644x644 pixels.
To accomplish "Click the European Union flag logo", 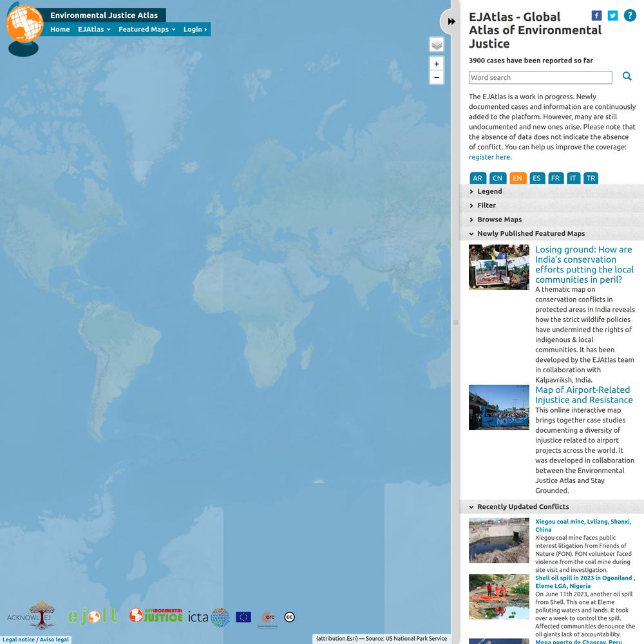I will point(243,617).
